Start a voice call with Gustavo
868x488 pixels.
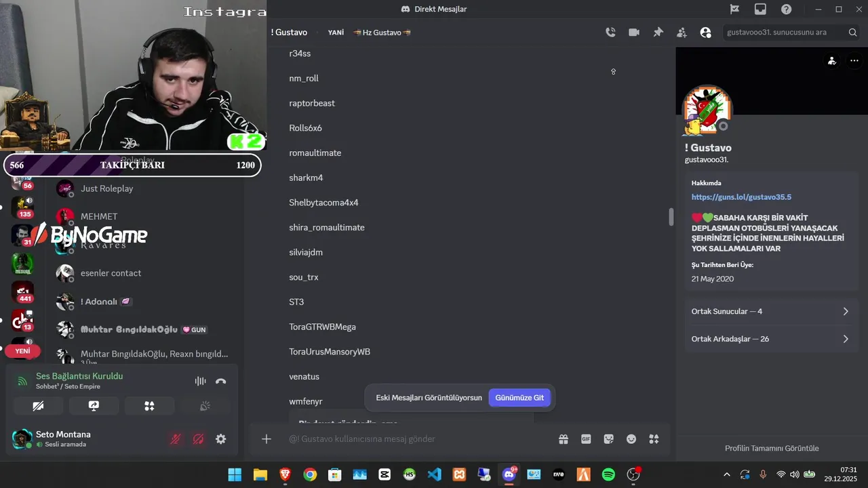[610, 32]
